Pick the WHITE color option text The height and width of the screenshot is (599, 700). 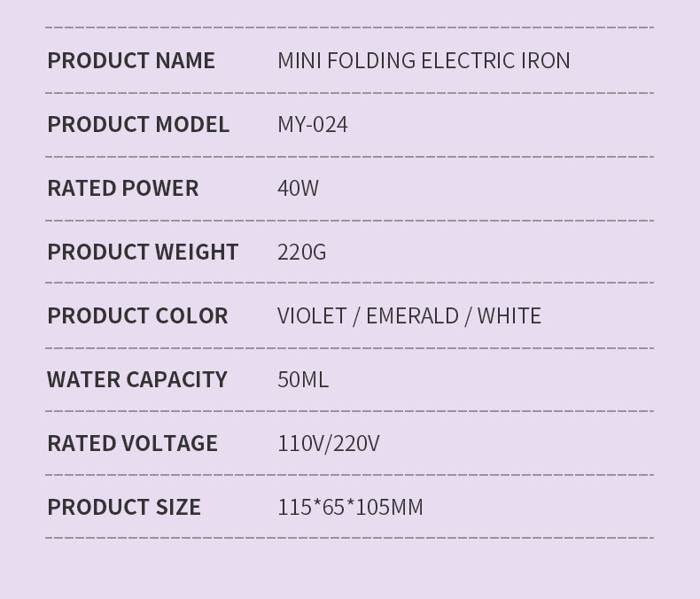click(509, 315)
